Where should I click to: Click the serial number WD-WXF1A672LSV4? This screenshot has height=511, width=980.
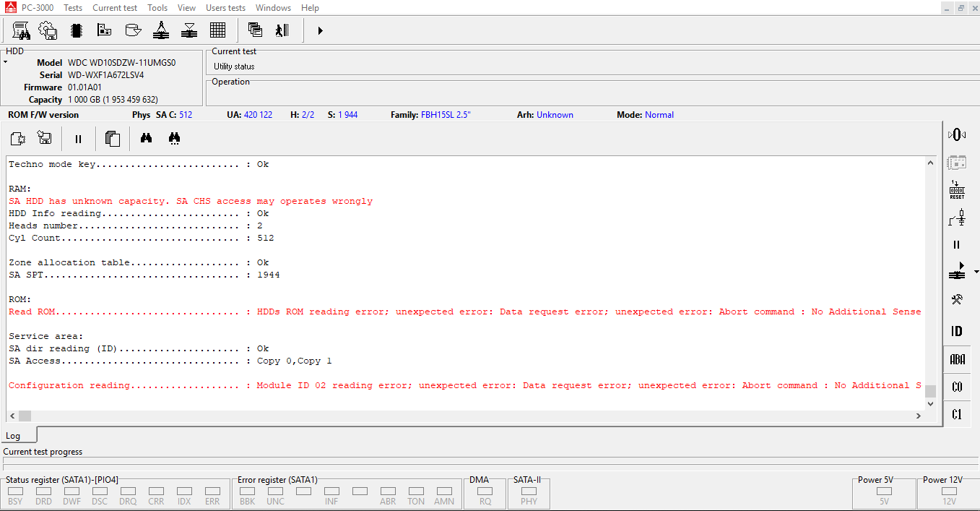(106, 75)
